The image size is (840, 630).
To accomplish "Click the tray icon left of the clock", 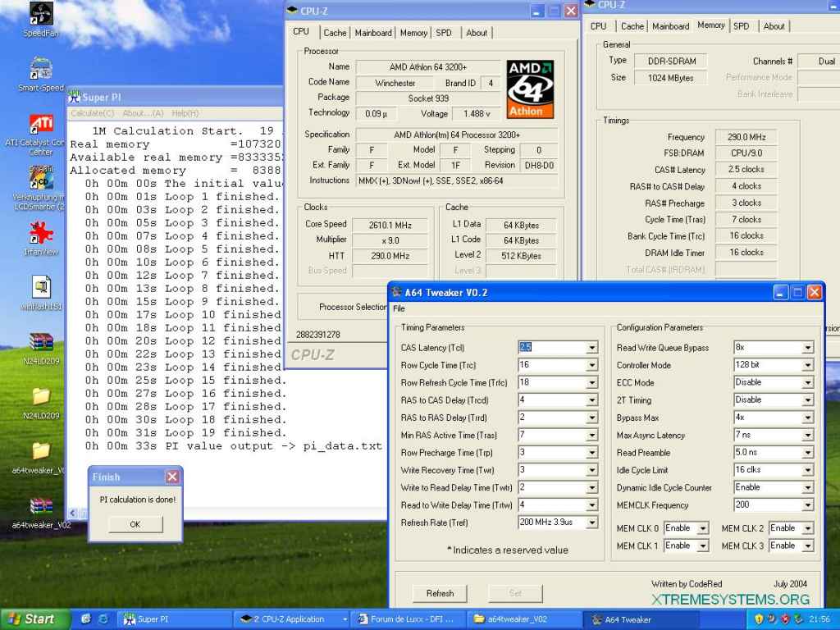I will click(799, 619).
